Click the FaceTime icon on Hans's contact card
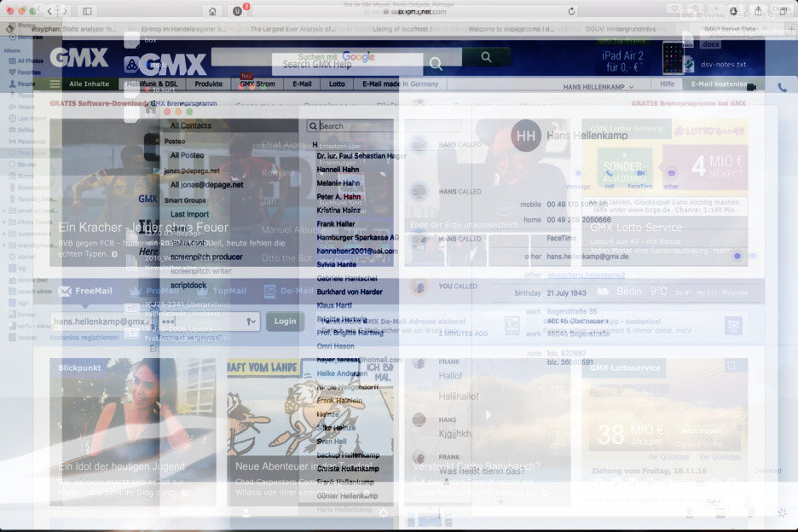The height and width of the screenshot is (532, 798). (640, 174)
